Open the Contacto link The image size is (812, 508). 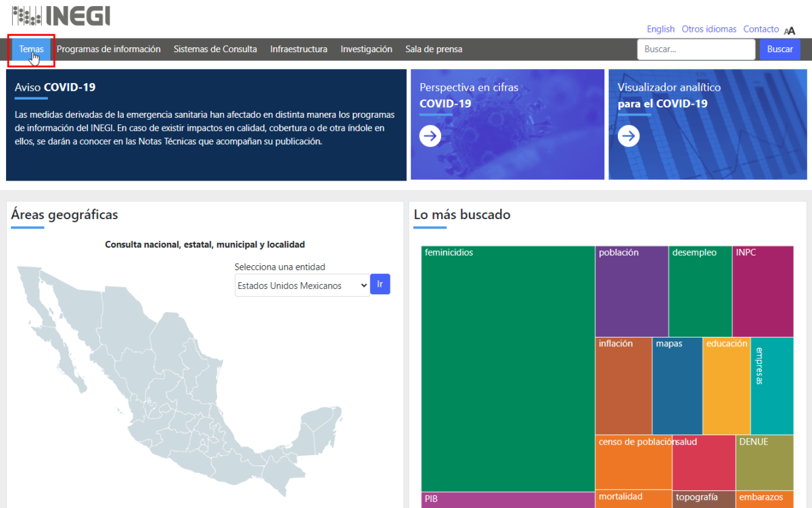click(761, 29)
